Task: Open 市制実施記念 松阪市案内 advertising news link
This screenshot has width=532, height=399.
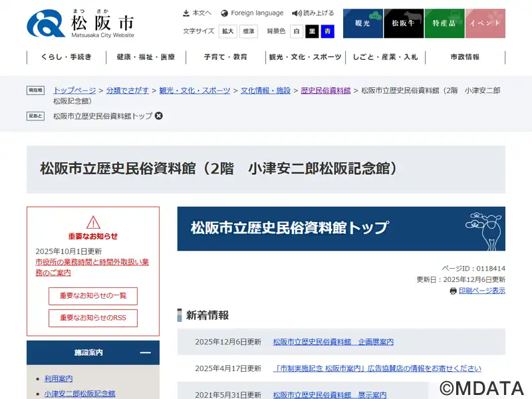Action: point(377,368)
